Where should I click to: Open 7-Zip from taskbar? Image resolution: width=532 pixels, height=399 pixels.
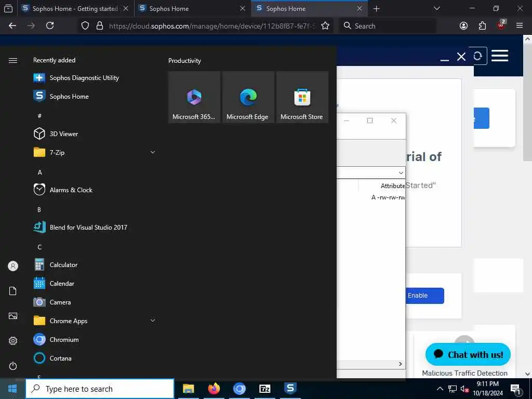tap(264, 389)
